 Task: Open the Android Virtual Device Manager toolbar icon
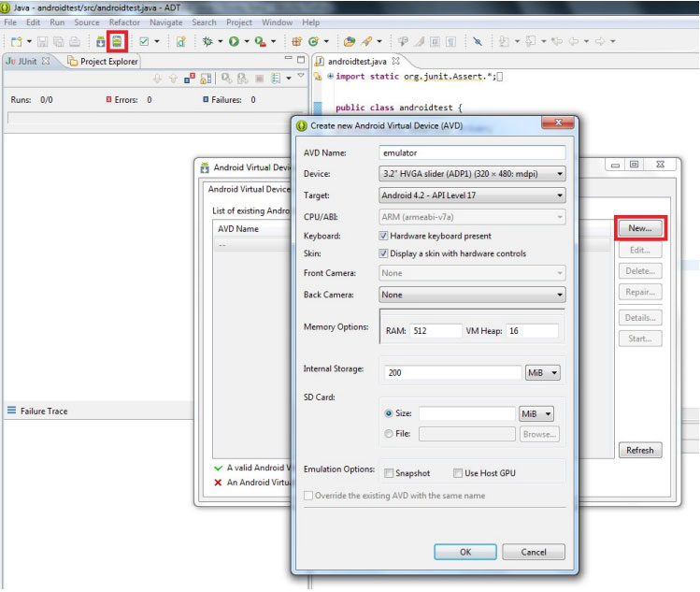(117, 41)
